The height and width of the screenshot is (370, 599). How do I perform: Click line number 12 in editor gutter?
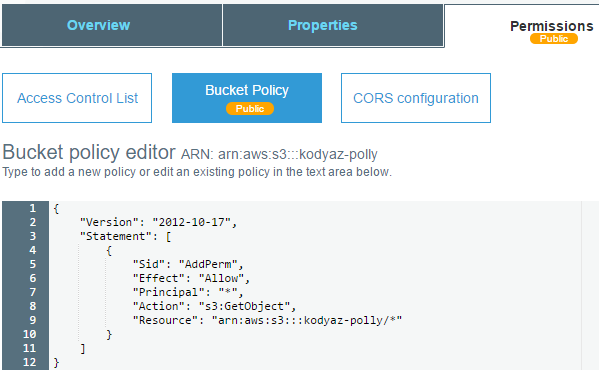tap(29, 362)
